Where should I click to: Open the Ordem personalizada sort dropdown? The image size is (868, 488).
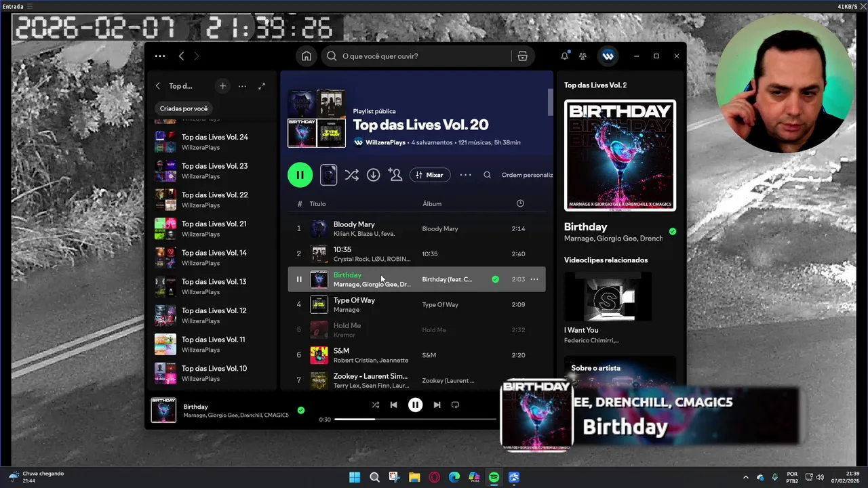point(527,175)
